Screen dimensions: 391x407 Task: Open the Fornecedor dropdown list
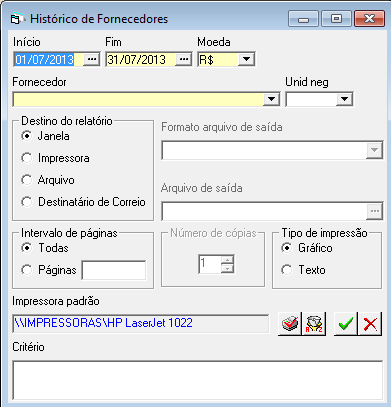[271, 99]
